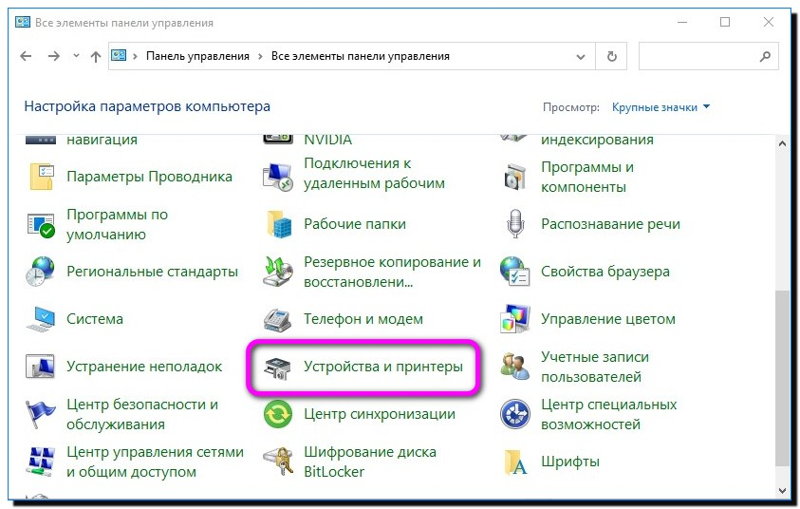Open Устранение неполадок icon

(x=40, y=367)
